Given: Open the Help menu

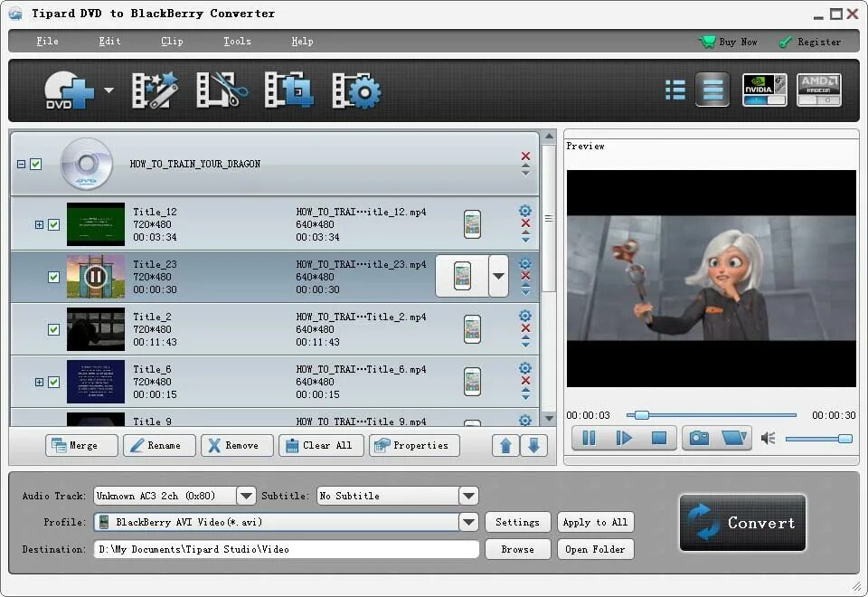Looking at the screenshot, I should 302,41.
